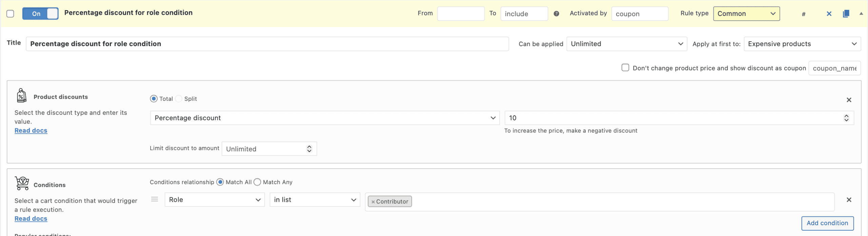
Task: Open the Percentage discount type dropdown
Action: click(324, 118)
